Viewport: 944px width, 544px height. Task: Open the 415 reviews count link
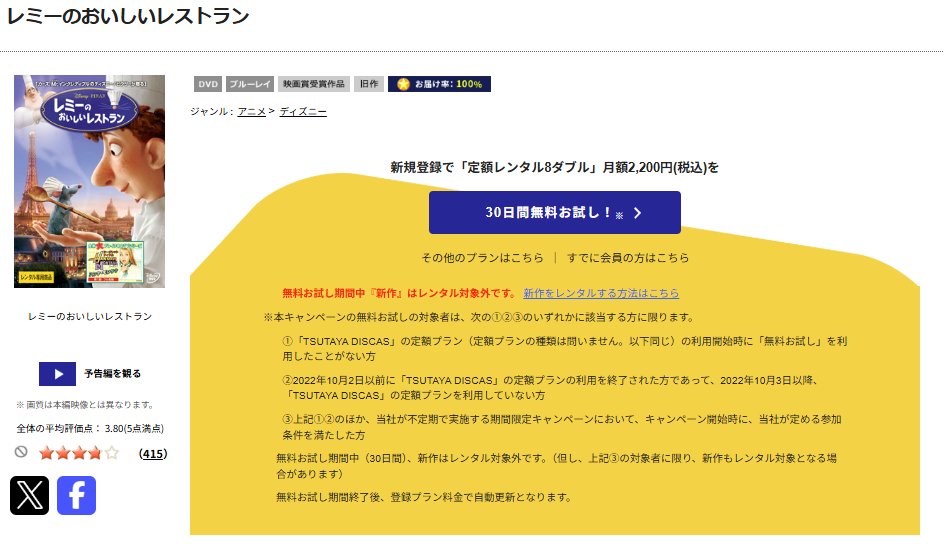coord(153,454)
